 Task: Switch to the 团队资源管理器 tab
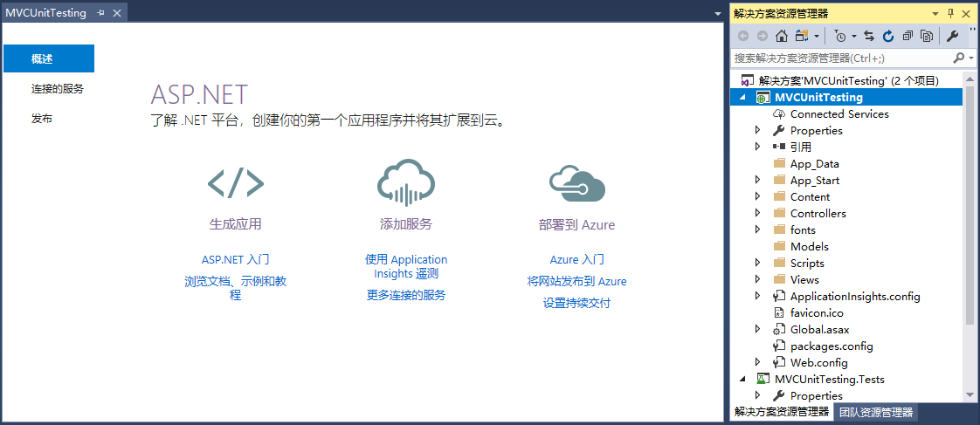(876, 413)
